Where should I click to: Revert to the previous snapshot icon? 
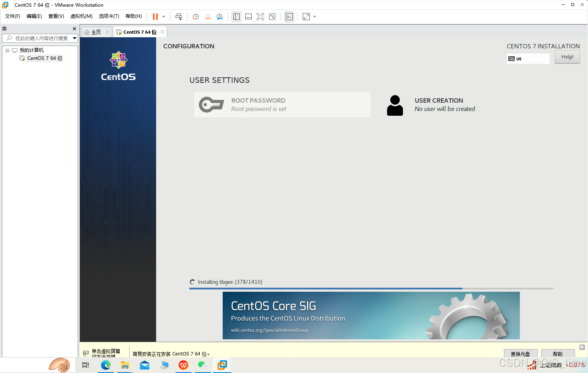[x=208, y=17]
